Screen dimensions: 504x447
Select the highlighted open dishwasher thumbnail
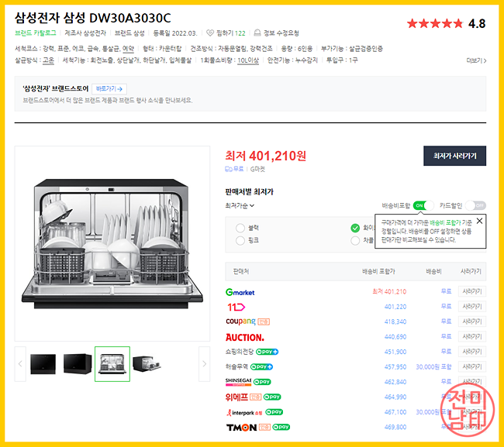coord(112,364)
